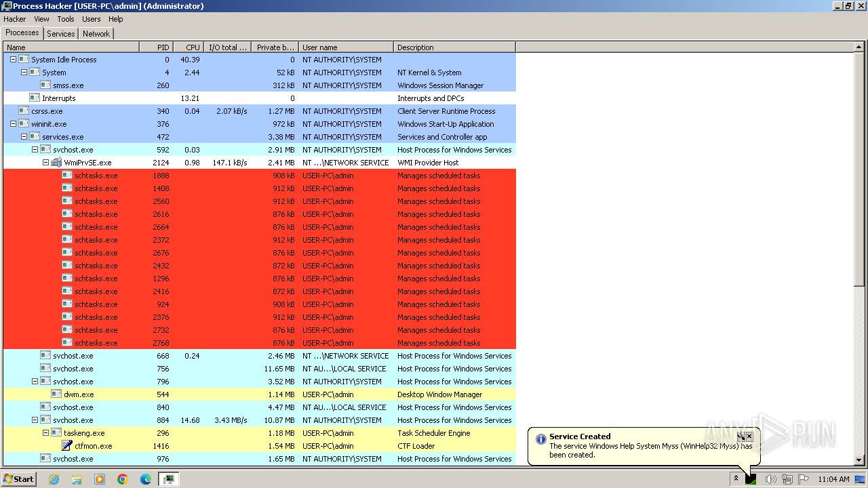Screen dimensions: 868x488
Task: Select the Processes tab
Action: tap(22, 33)
